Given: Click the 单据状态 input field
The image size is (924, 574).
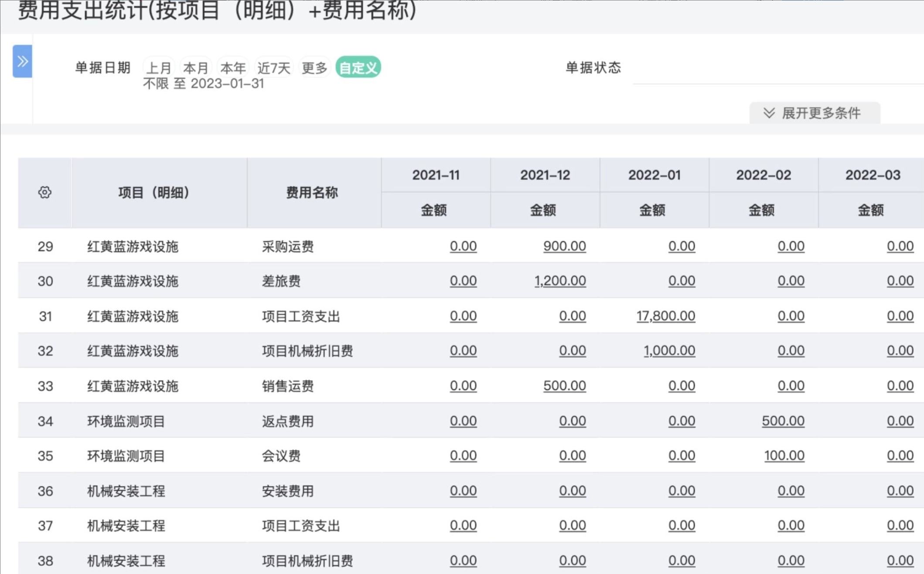Looking at the screenshot, I should point(776,70).
